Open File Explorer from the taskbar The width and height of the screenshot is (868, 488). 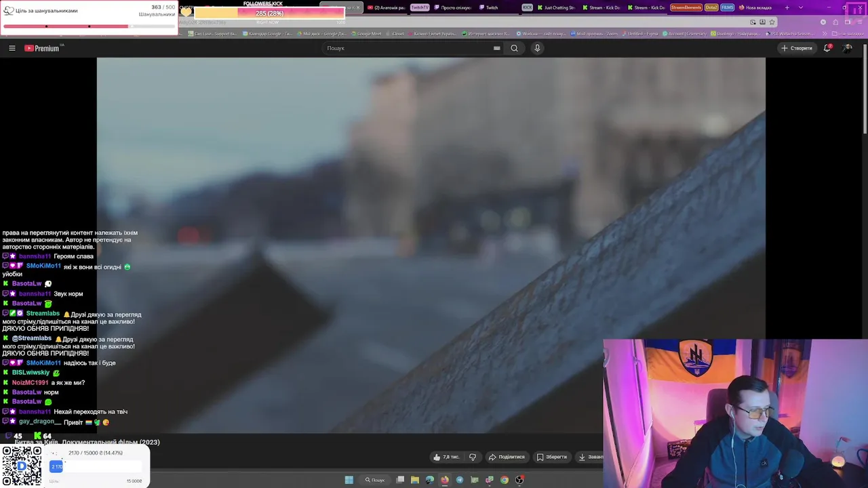(x=414, y=480)
